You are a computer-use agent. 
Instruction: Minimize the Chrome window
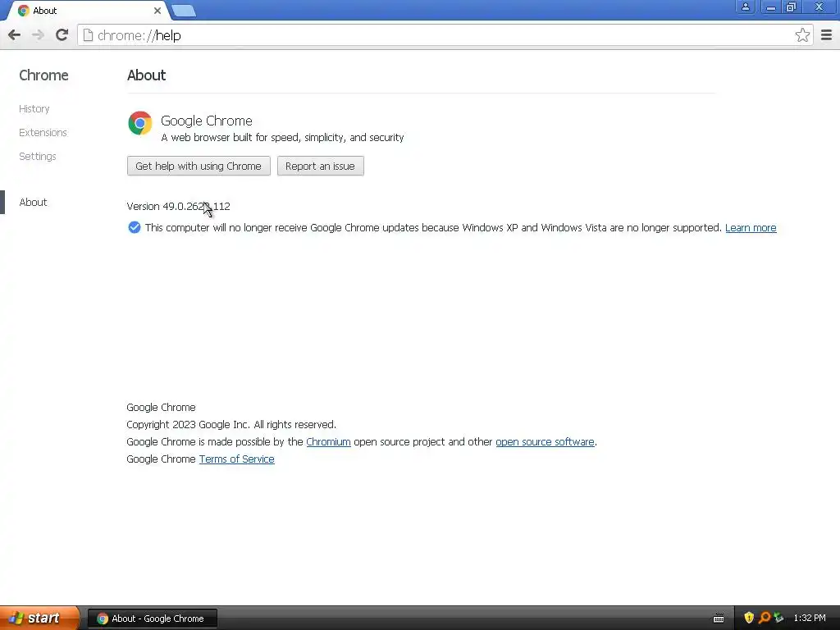pos(770,7)
